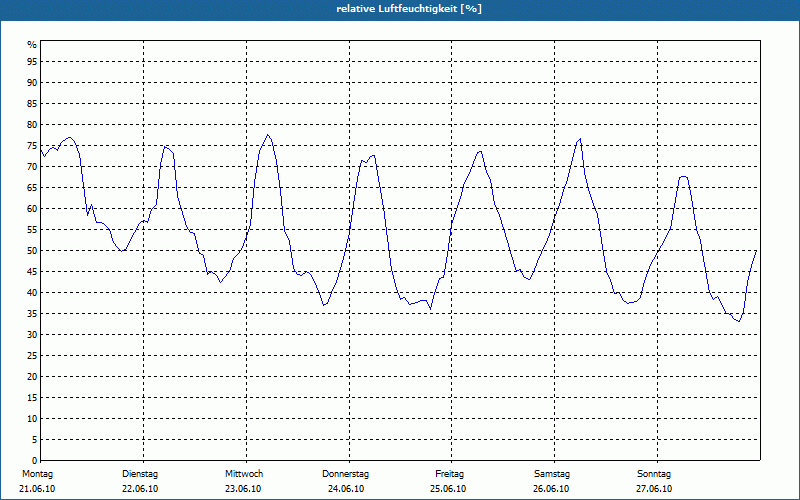
Task: Click the y-axis value '0'
Action: [x=35, y=461]
